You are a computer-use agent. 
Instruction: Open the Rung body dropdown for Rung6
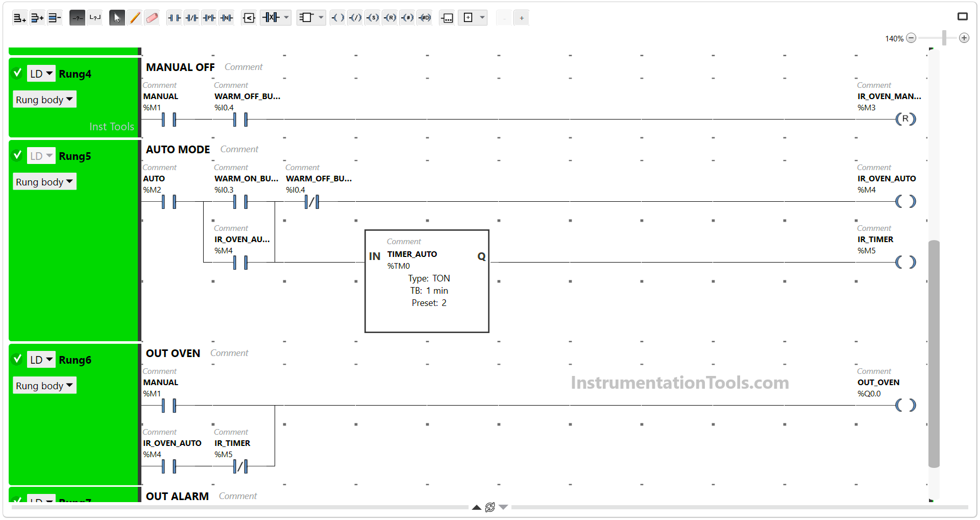(x=44, y=386)
